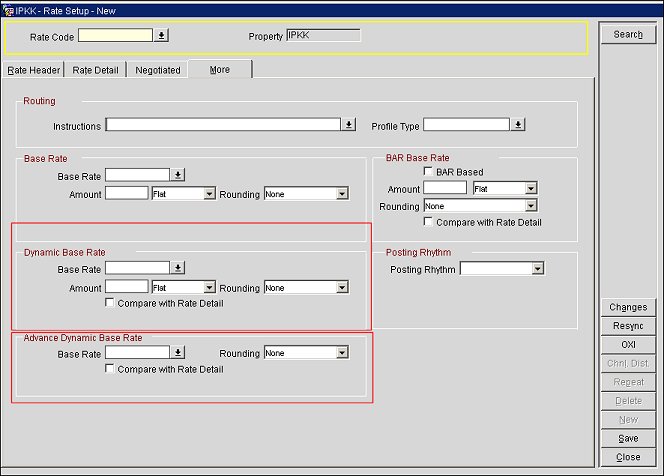This screenshot has width=664, height=476.
Task: Open the Routing Instructions lookup arrow
Action: point(349,125)
